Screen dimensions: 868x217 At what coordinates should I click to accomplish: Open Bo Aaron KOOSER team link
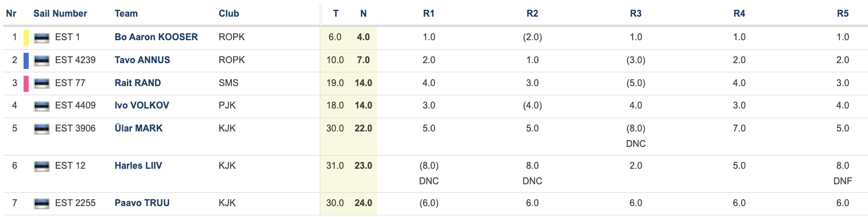tap(156, 37)
